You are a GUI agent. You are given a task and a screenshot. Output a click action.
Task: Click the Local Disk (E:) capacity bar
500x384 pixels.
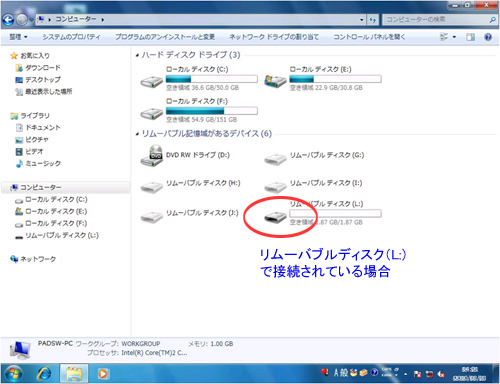coord(335,79)
